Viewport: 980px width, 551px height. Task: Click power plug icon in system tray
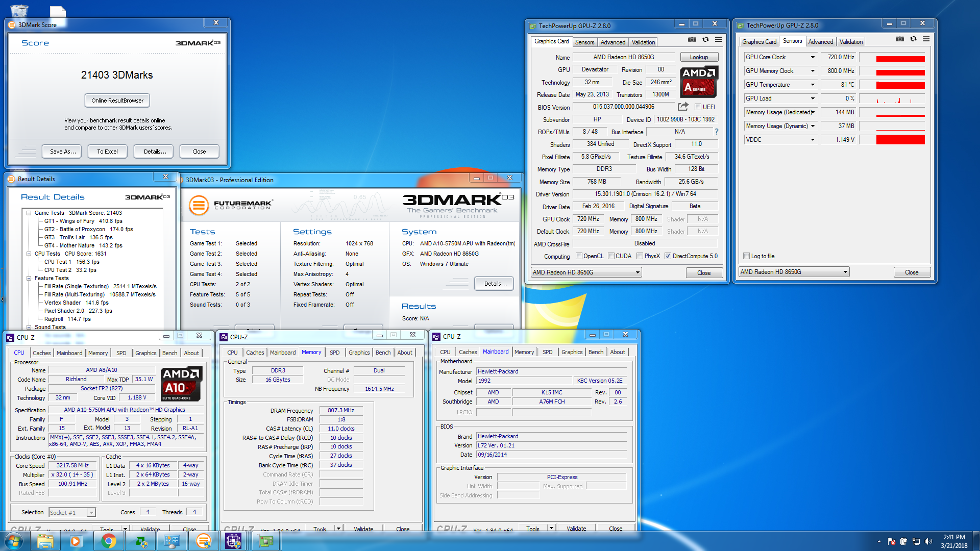(x=903, y=541)
